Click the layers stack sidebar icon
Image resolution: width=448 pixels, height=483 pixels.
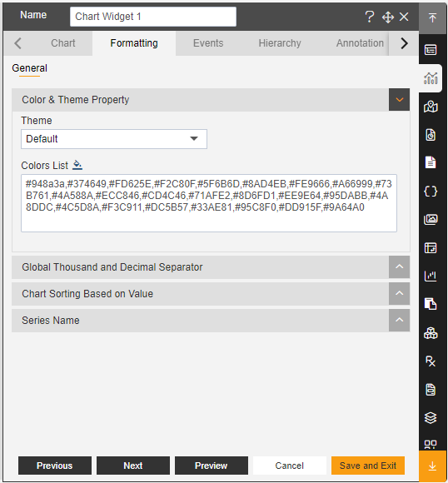pyautogui.click(x=431, y=418)
